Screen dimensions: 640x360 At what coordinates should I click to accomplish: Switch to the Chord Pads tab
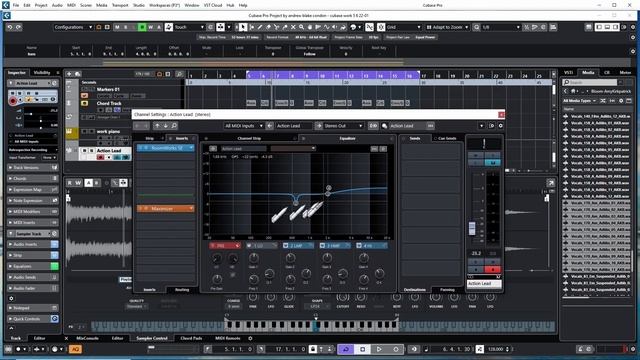191,338
